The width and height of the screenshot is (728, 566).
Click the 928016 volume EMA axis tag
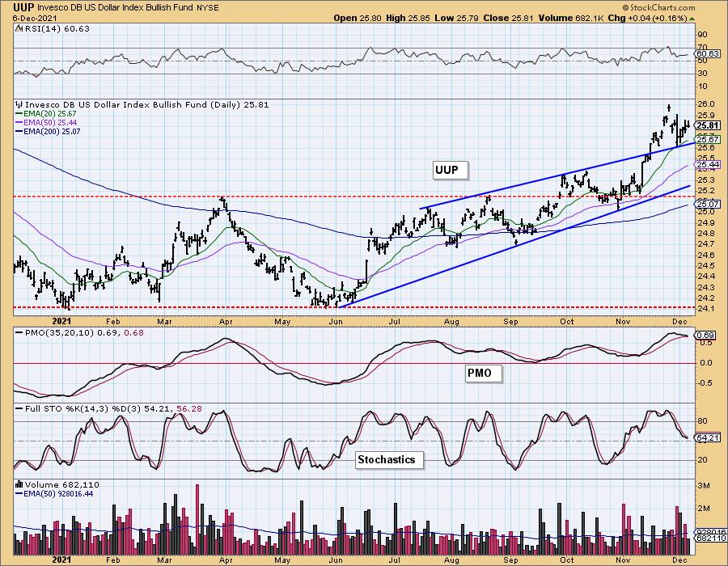[x=711, y=532]
